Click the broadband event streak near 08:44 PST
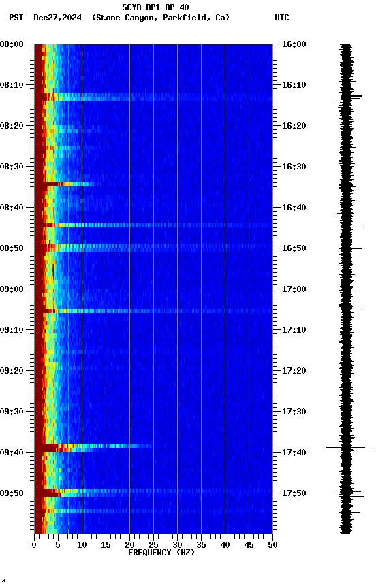This screenshot has height=588, width=376. (x=153, y=225)
